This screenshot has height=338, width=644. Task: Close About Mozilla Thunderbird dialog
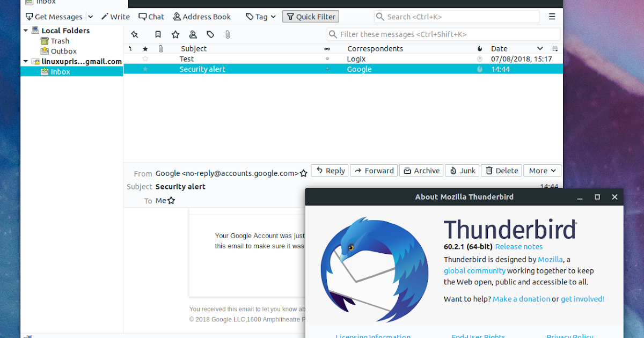pyautogui.click(x=614, y=197)
